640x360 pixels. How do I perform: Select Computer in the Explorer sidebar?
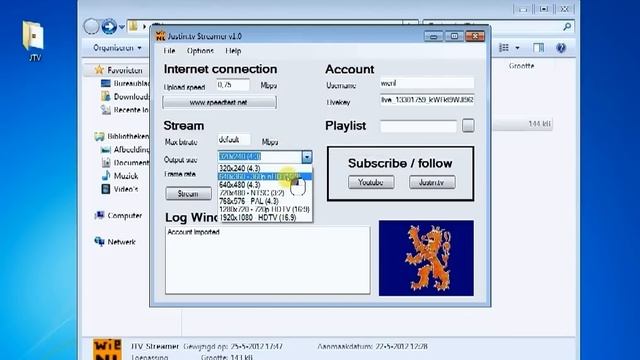tap(124, 216)
